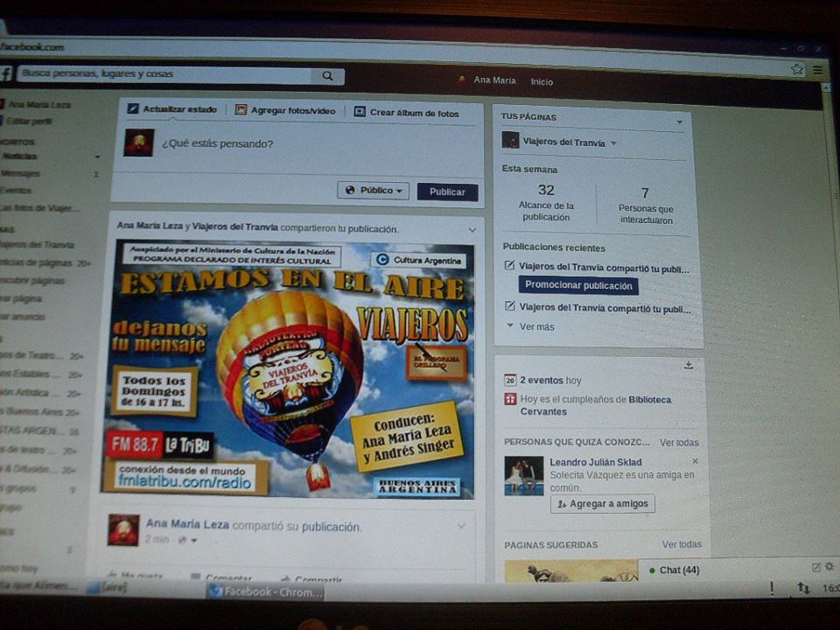The width and height of the screenshot is (840, 630).
Task: Click the Facebook logo icon
Action: coord(6,73)
